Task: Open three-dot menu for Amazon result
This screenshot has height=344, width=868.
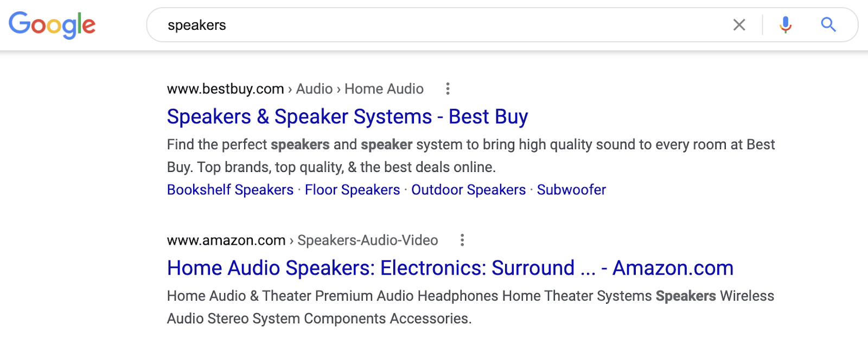Action: pos(462,240)
